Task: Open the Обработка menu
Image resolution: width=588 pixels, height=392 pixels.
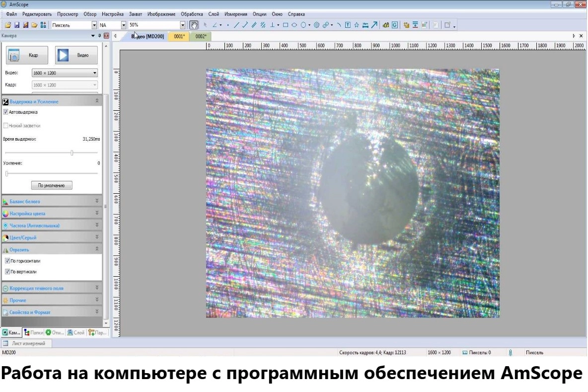Action: (x=192, y=14)
